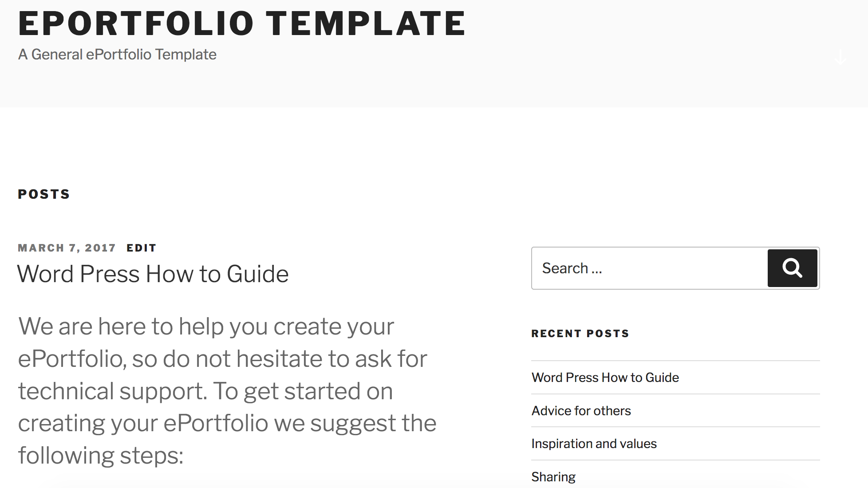The width and height of the screenshot is (868, 488).
Task: Click the "RECENT POSTS" sidebar heading
Action: (x=580, y=333)
